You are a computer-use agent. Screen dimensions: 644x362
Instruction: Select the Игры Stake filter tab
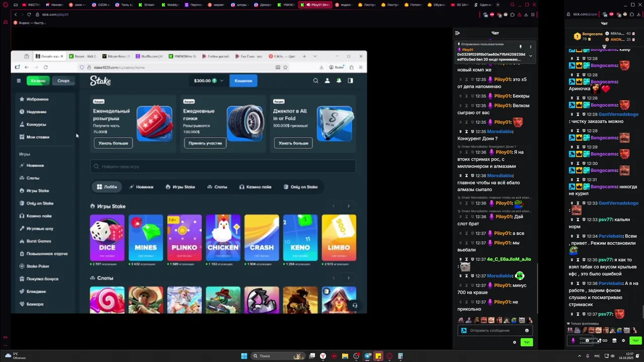pos(180,187)
